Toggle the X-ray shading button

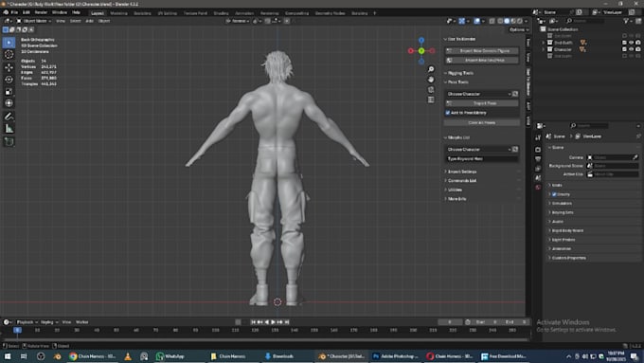[492, 21]
